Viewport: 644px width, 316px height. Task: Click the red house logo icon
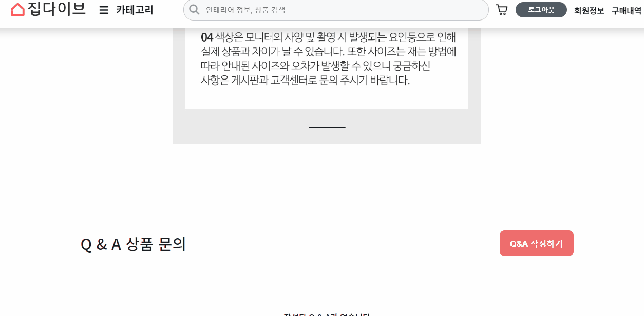(18, 9)
